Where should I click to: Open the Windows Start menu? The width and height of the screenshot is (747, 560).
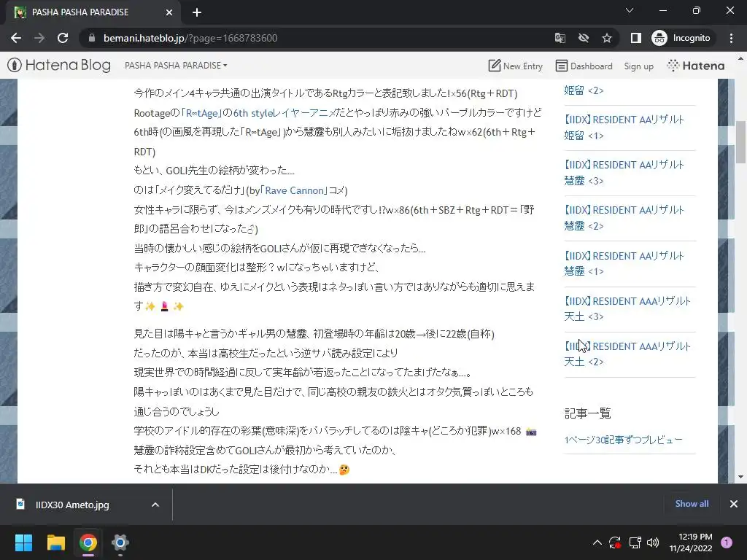23,542
